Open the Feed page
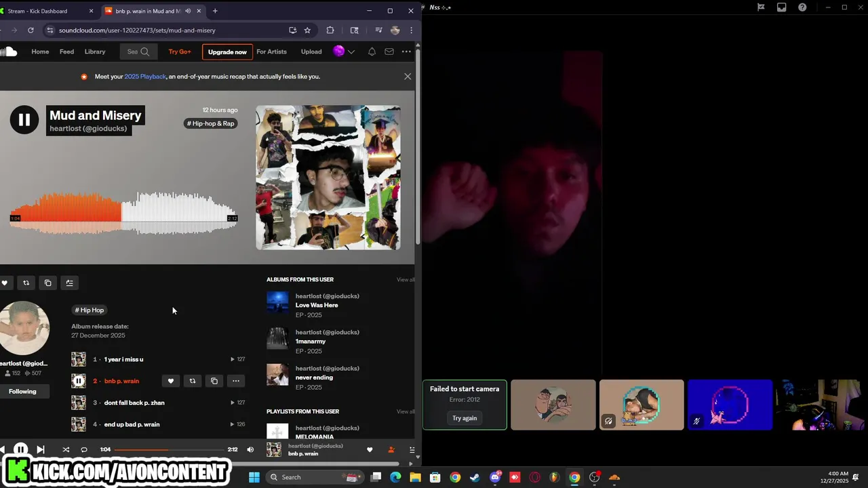 66,52
